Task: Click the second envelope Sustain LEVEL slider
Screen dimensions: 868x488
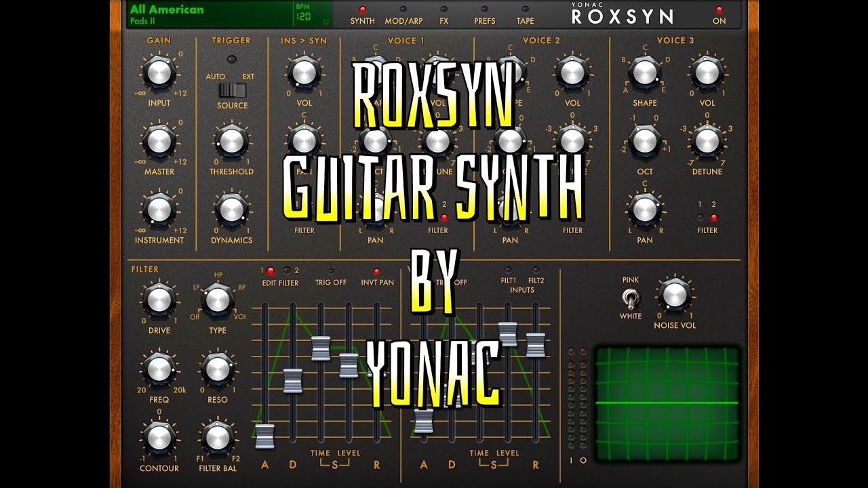Action: tap(508, 333)
